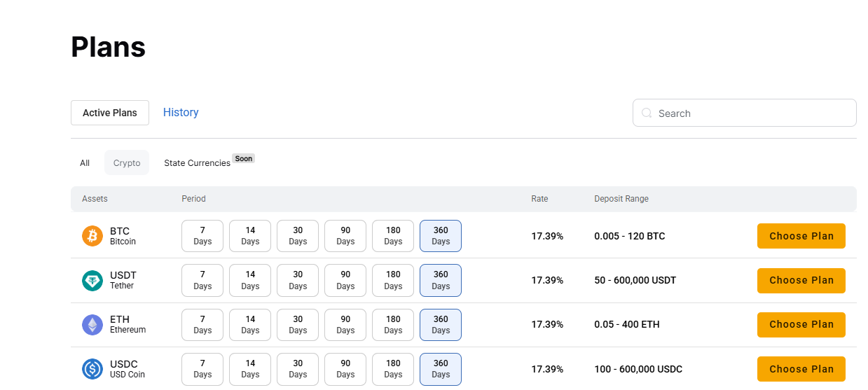The width and height of the screenshot is (868, 390).
Task: Select 30 Days period for BTC
Action: [x=298, y=236]
